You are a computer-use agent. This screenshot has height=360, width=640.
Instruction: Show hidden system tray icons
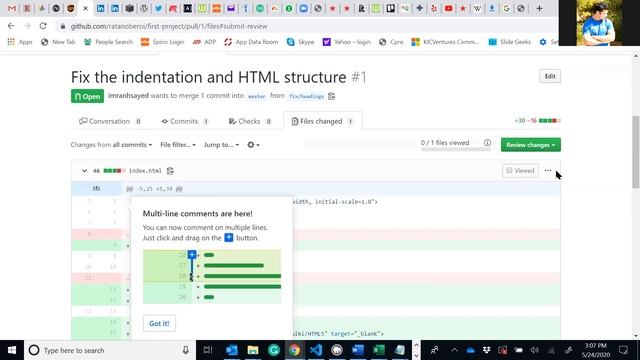coord(454,350)
